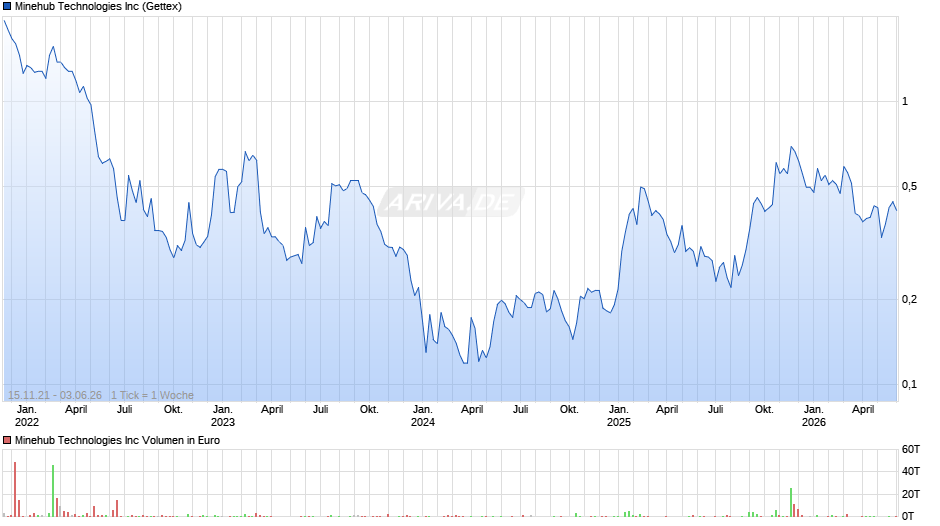The image size is (940, 526).
Task: Click the tallest red volume bar near January 2022
Action: pyautogui.click(x=15, y=489)
